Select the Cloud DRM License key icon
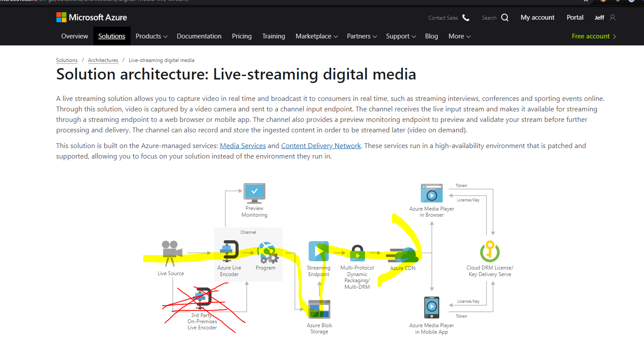Image resolution: width=644 pixels, height=356 pixels. (490, 251)
